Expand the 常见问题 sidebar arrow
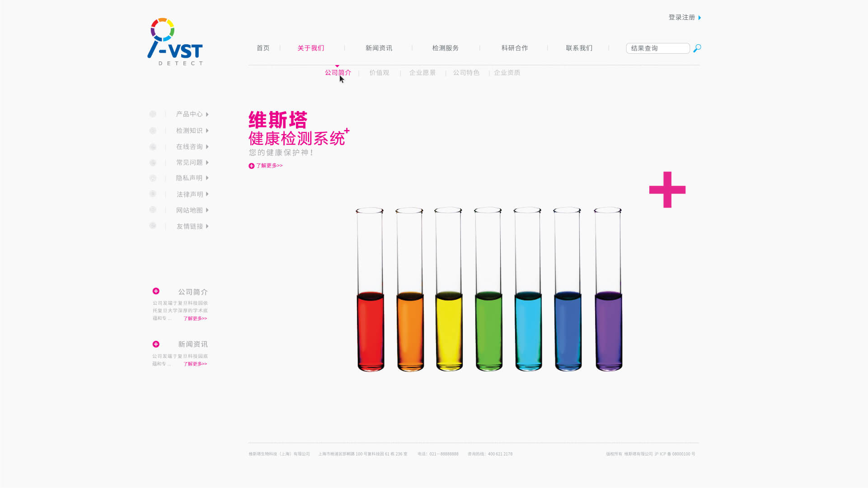Image resolution: width=868 pixels, height=488 pixels. tap(207, 163)
